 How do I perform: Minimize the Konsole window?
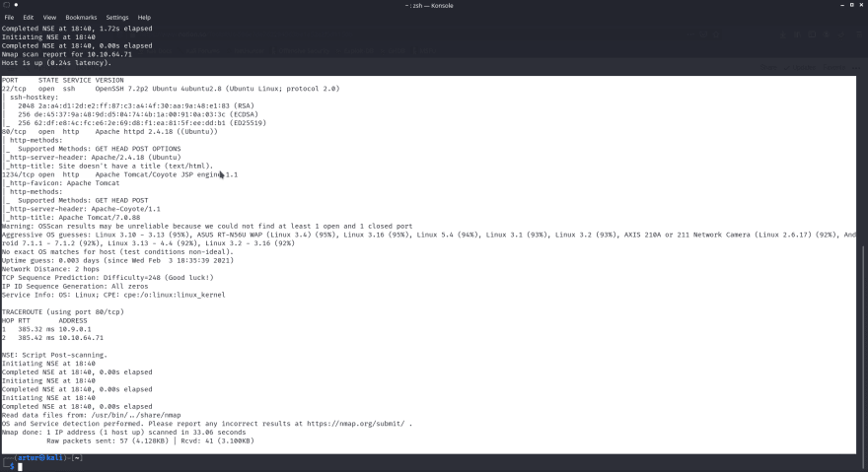pyautogui.click(x=841, y=5)
